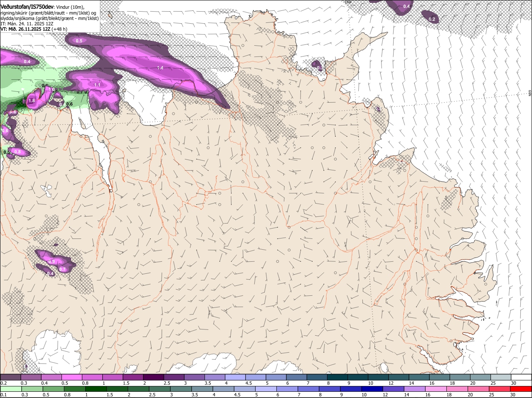This screenshot has height=398, width=532.
Task: Pick the pale lavender 4–4.5 swatch on the purple scale
Action: coord(236,377)
